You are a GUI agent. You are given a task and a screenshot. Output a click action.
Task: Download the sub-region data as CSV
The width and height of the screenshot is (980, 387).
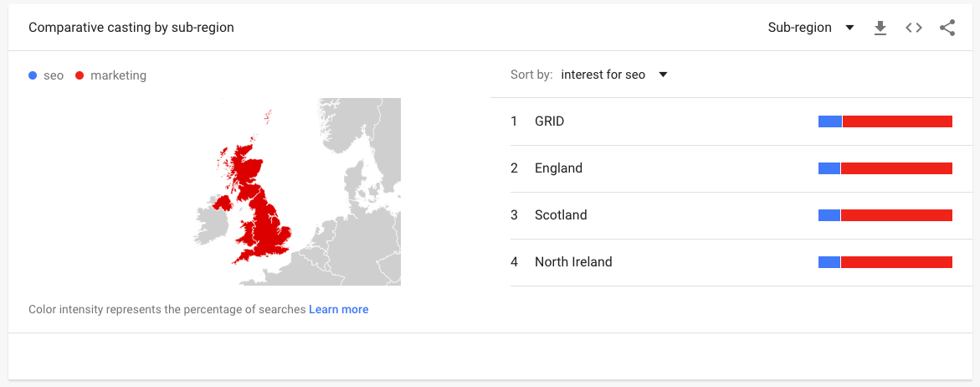coord(880,28)
